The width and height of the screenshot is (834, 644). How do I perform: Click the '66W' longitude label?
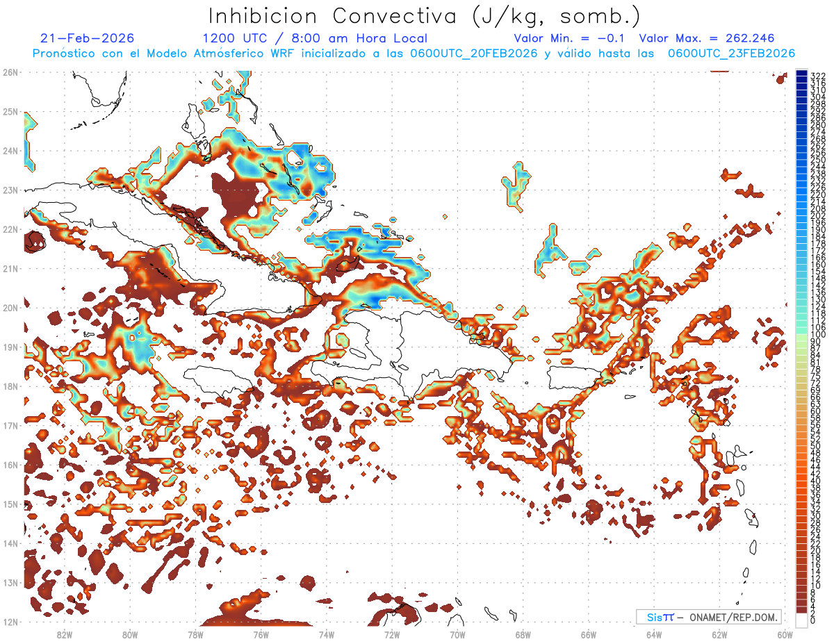pos(589,634)
